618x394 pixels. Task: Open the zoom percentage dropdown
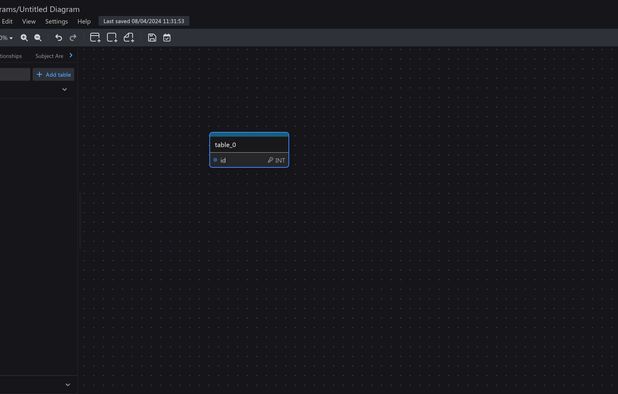tap(6, 38)
